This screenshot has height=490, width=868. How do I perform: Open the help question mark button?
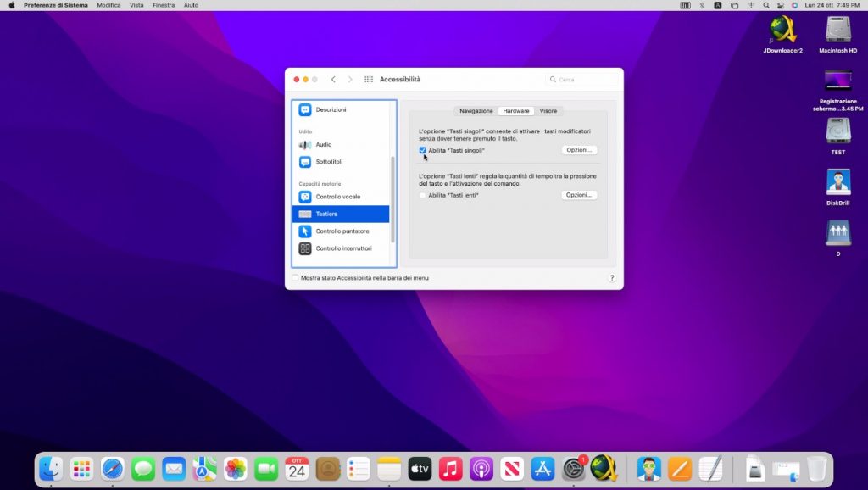(611, 278)
